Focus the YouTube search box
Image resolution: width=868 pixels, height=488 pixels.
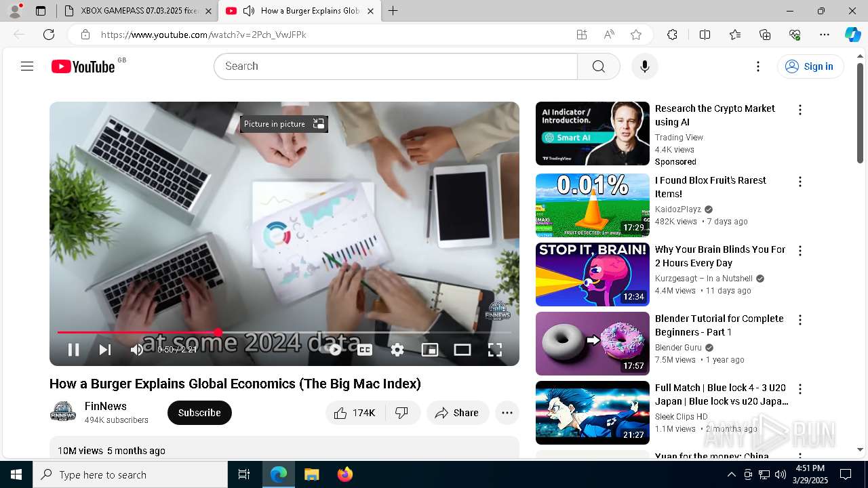pos(395,66)
